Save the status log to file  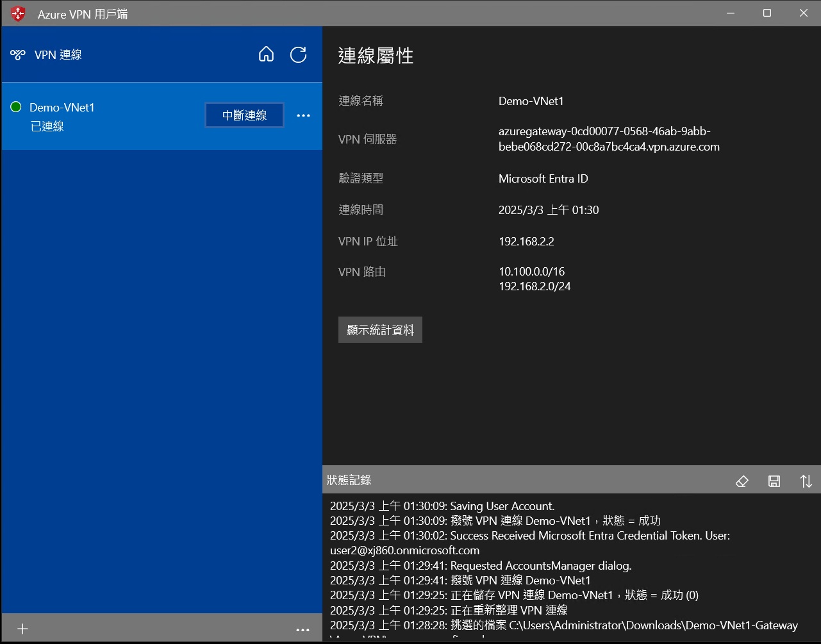[x=774, y=481]
